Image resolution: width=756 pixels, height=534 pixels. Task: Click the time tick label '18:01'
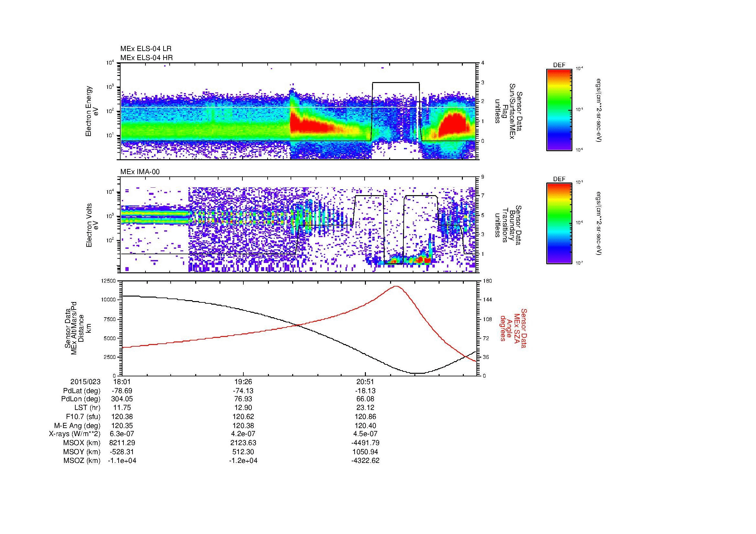click(x=122, y=382)
